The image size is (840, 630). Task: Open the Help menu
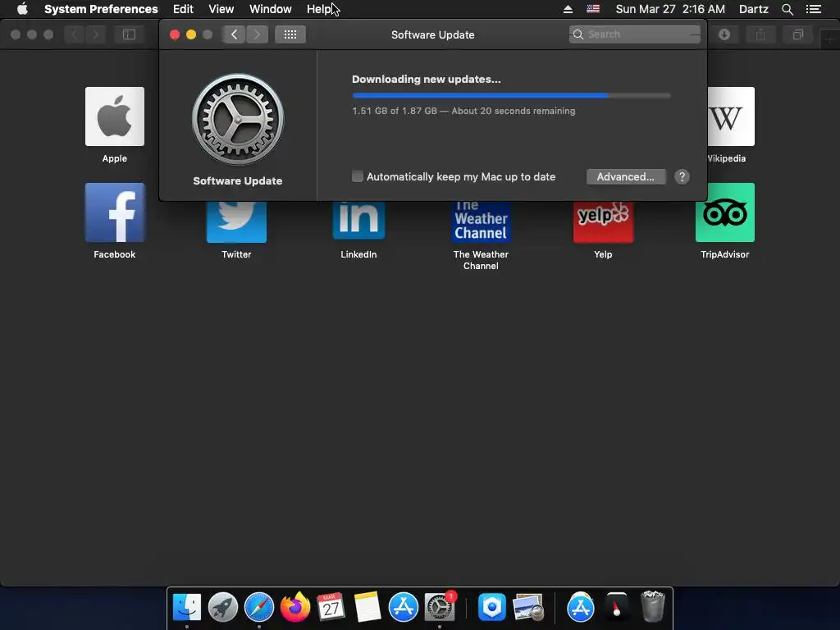click(319, 9)
